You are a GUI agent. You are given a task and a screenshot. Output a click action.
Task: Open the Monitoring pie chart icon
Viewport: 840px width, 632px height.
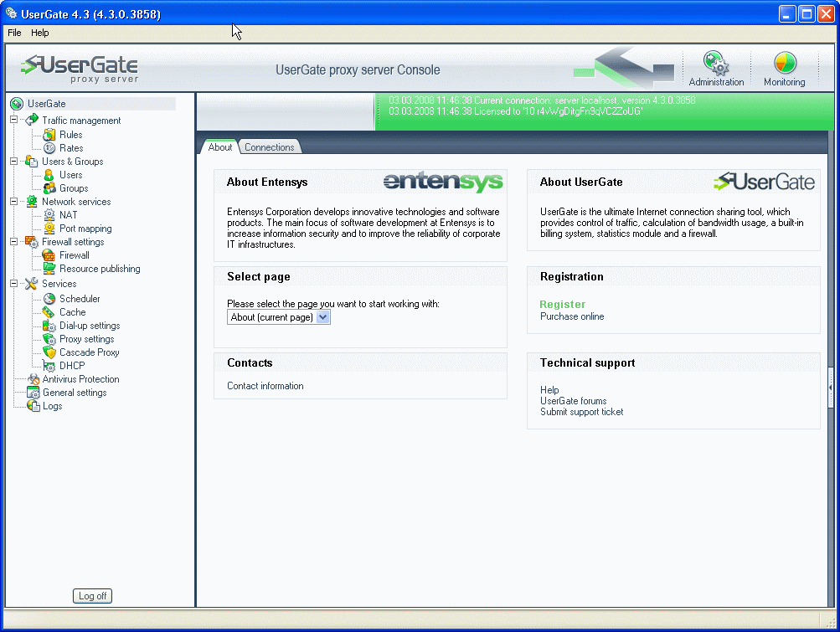click(784, 64)
